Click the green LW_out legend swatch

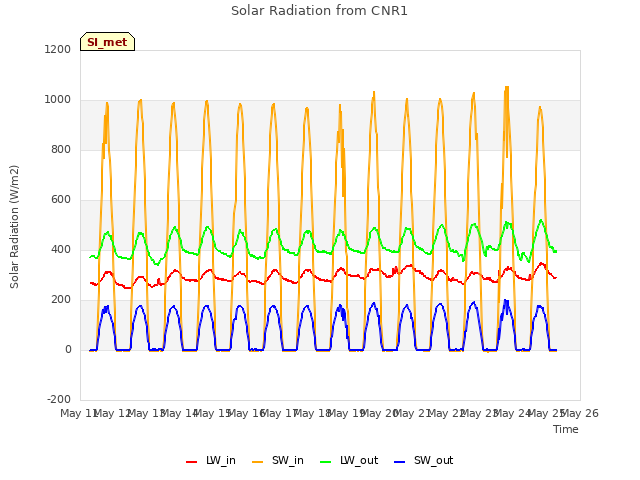pos(326,462)
